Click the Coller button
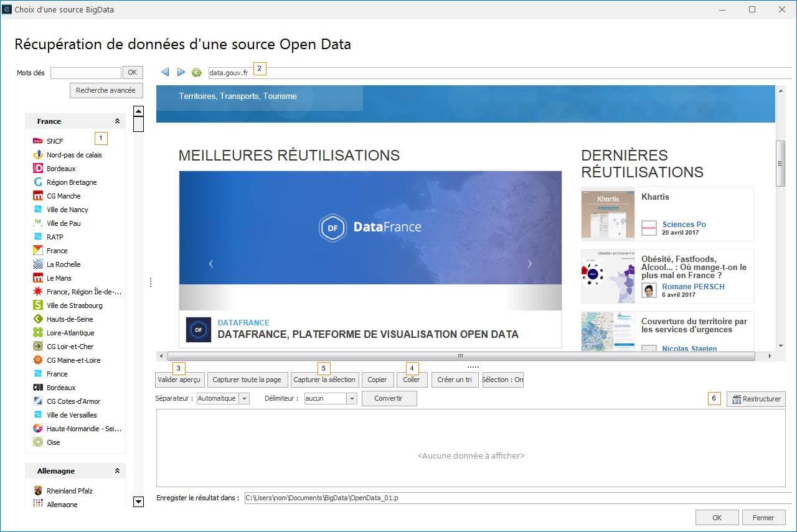Image resolution: width=797 pixels, height=532 pixels. click(412, 380)
